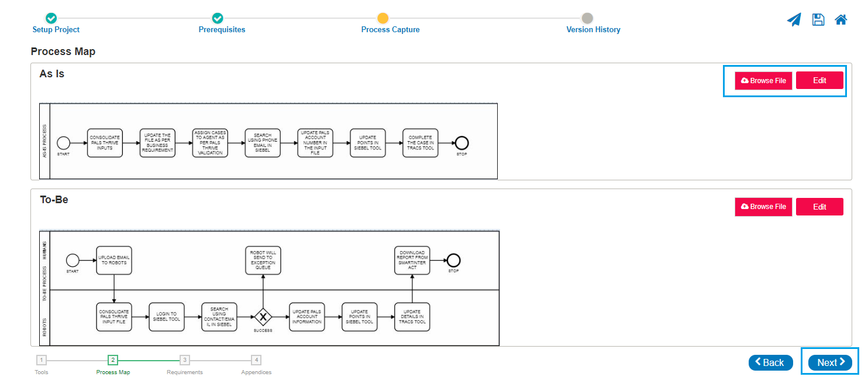The image size is (868, 380).
Task: Click the green checkmark on Prerequisites step
Action: tap(218, 18)
